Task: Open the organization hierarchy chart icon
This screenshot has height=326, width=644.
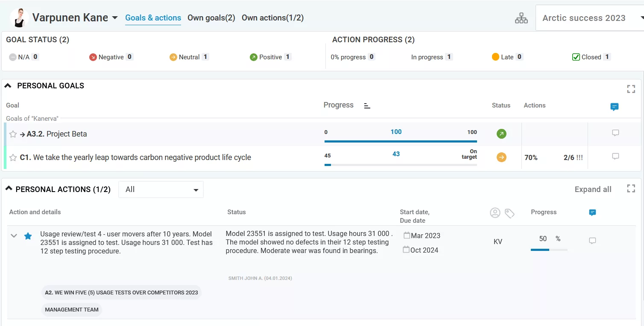Action: pos(521,18)
